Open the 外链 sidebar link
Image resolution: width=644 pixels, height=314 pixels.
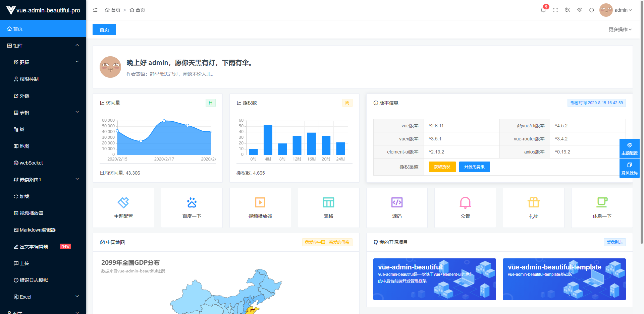coord(43,96)
